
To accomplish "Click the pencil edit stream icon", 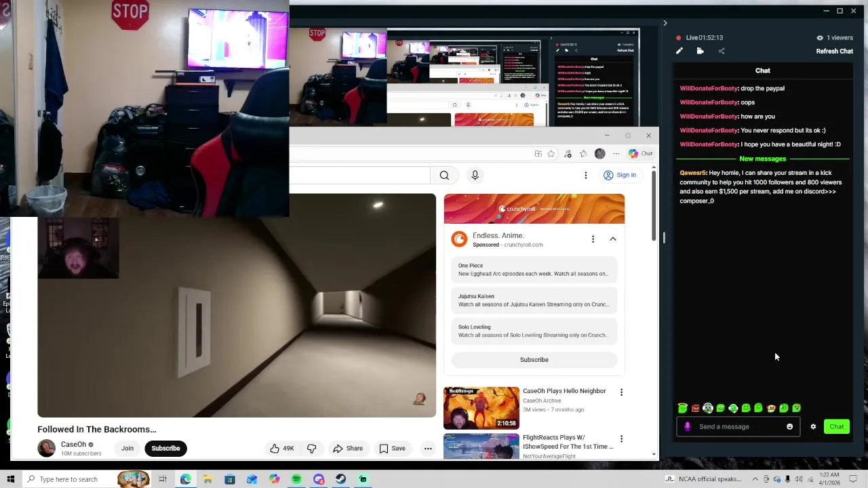I will click(679, 51).
